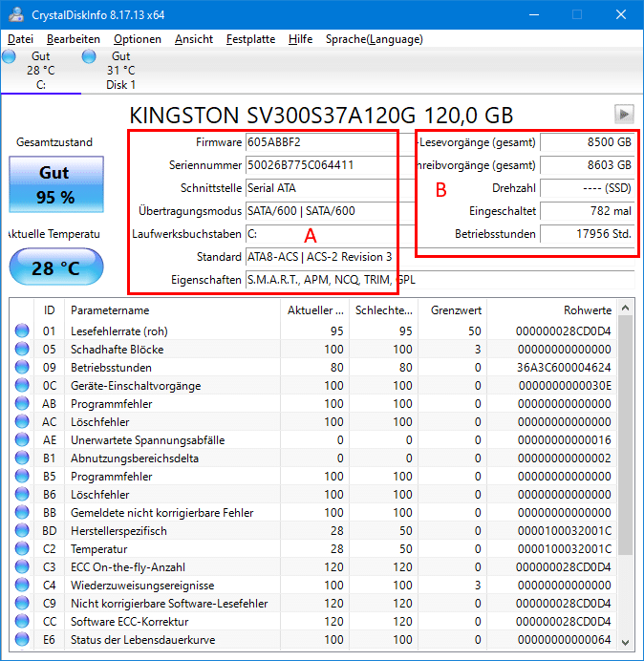Click the Rohwerte column header
The image size is (644, 661).
click(x=551, y=310)
